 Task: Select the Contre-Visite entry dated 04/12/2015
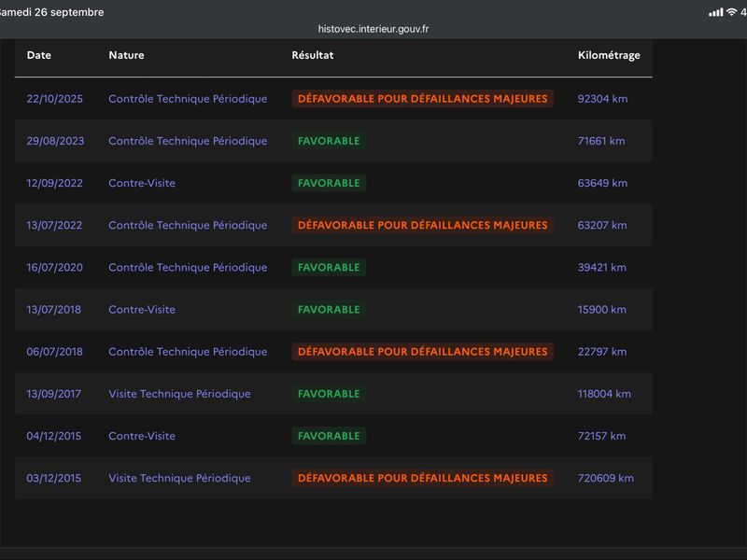(142, 436)
